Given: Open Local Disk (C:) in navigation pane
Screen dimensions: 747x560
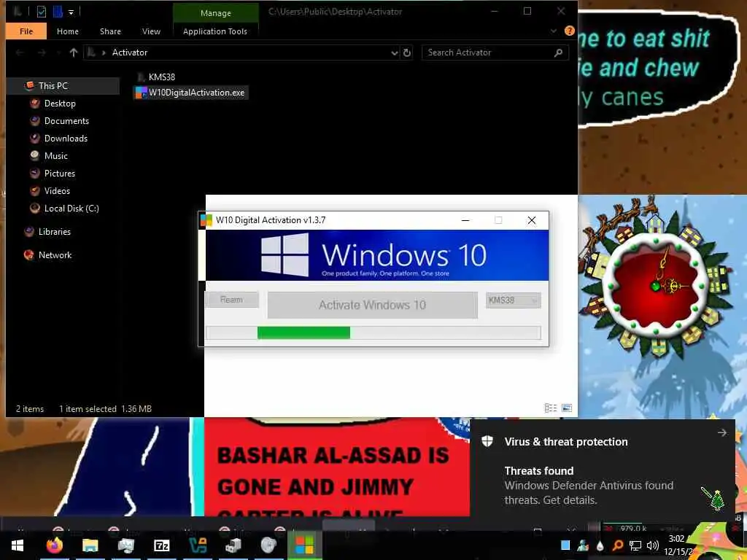Looking at the screenshot, I should [71, 209].
